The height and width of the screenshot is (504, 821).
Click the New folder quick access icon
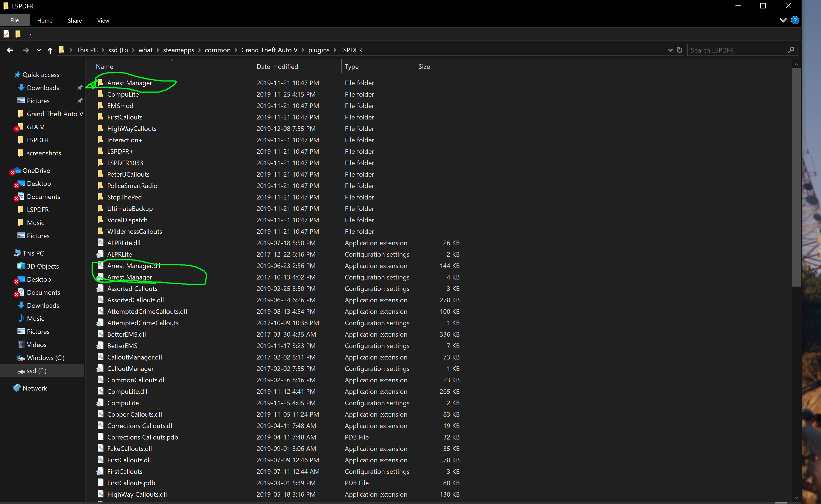[18, 34]
